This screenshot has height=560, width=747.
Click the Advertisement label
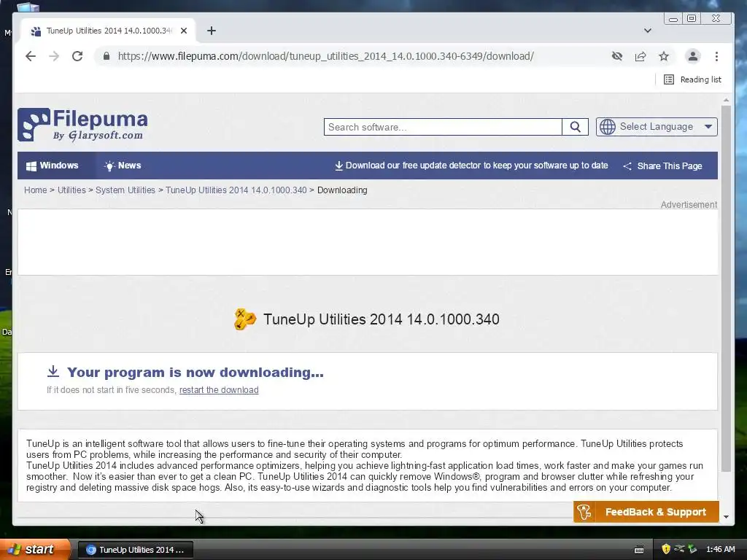[689, 205]
